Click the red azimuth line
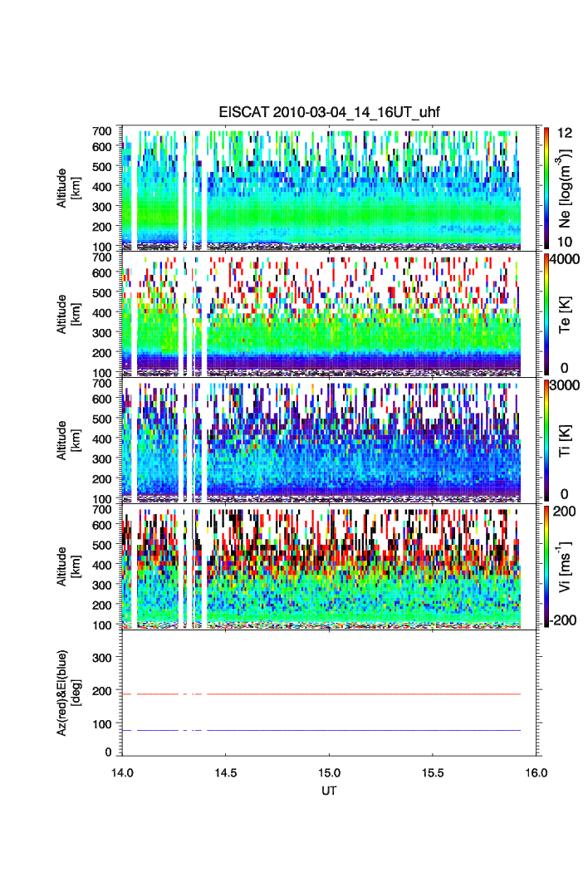Screen dimensions: 588x882 (374, 693)
